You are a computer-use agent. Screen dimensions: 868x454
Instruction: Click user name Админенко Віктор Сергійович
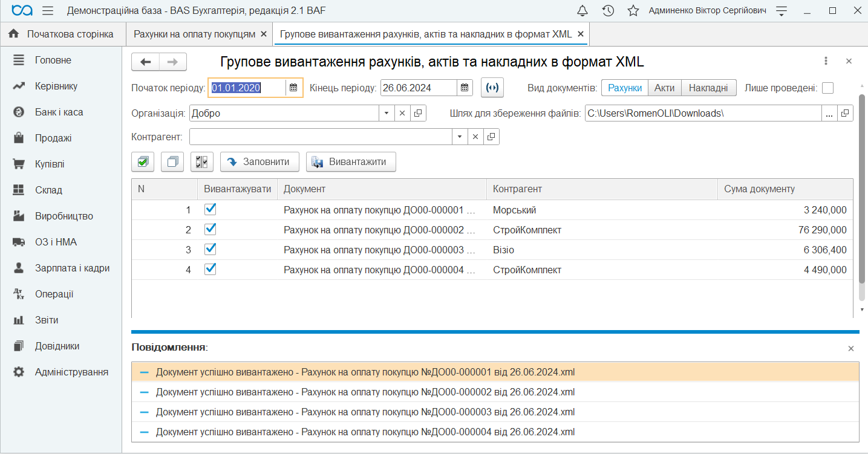[x=707, y=11]
